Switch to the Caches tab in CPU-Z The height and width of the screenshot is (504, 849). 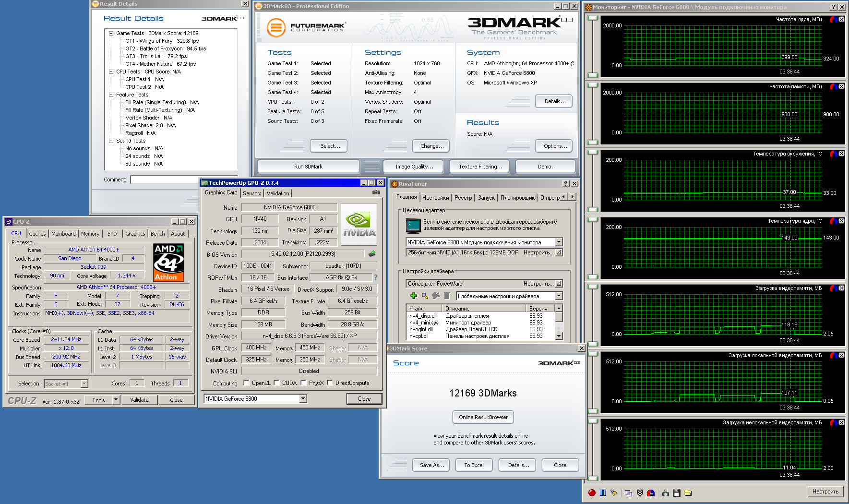point(37,234)
